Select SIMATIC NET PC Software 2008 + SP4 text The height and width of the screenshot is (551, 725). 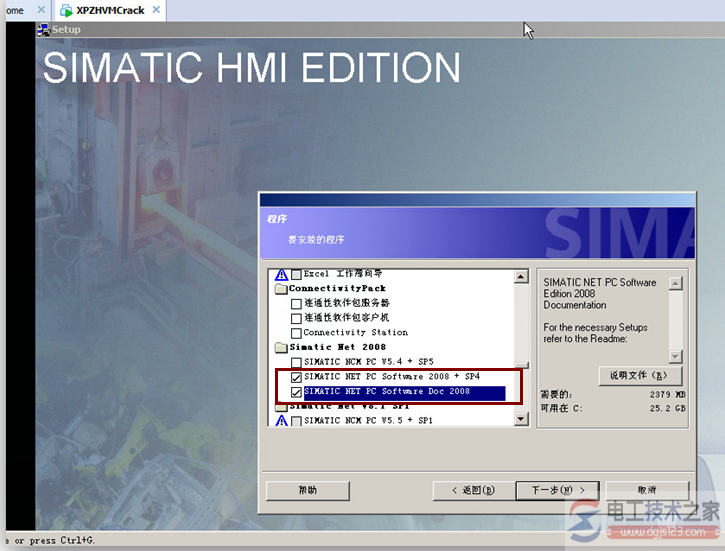(392, 376)
